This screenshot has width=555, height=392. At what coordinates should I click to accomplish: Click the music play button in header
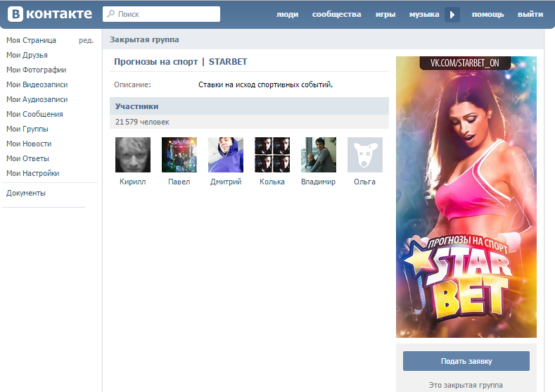coord(452,15)
